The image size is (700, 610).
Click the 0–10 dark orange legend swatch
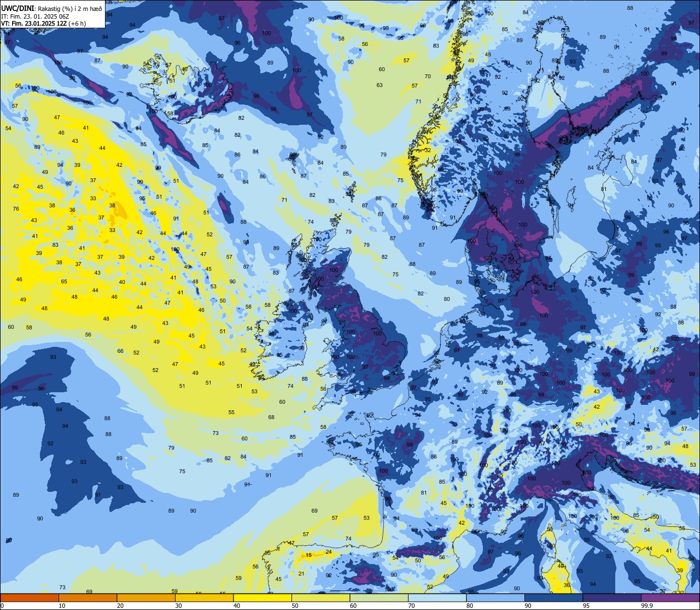30,598
